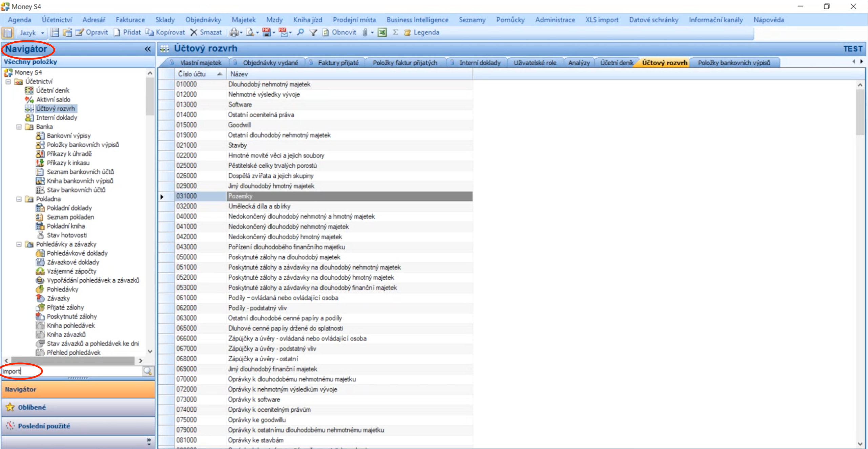Click the navigator search input field

(72, 371)
